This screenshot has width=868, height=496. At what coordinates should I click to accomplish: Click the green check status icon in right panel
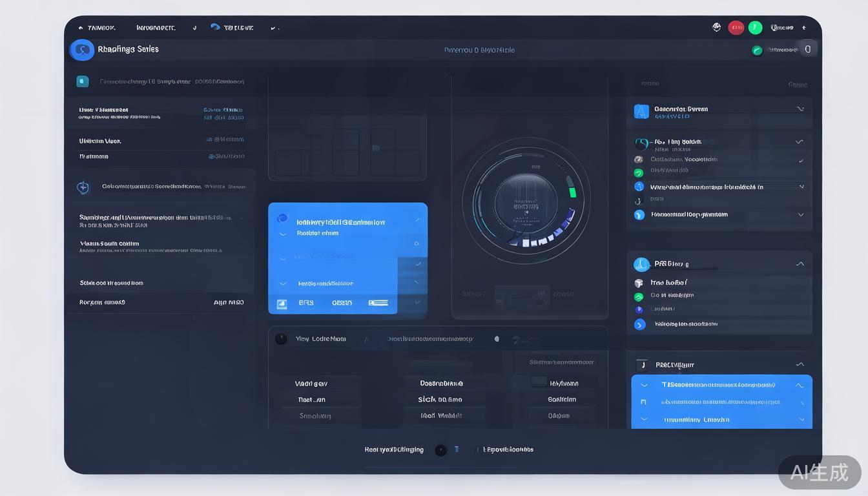tap(638, 172)
